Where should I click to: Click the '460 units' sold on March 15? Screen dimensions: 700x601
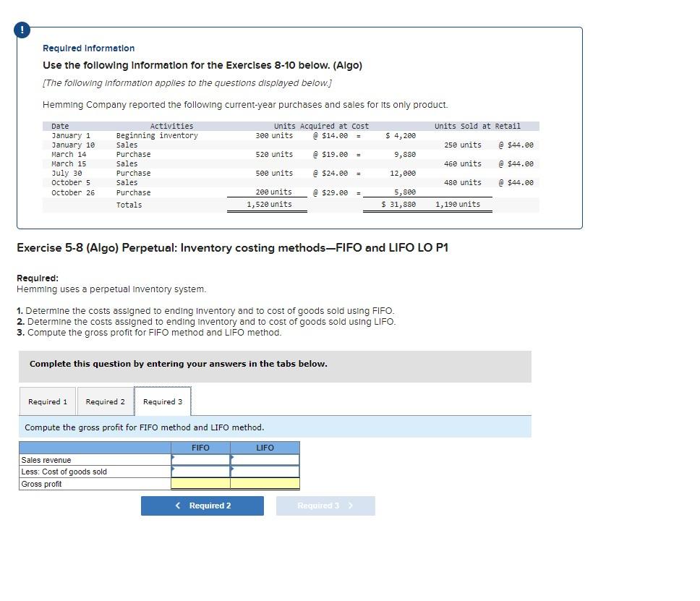[x=463, y=163]
